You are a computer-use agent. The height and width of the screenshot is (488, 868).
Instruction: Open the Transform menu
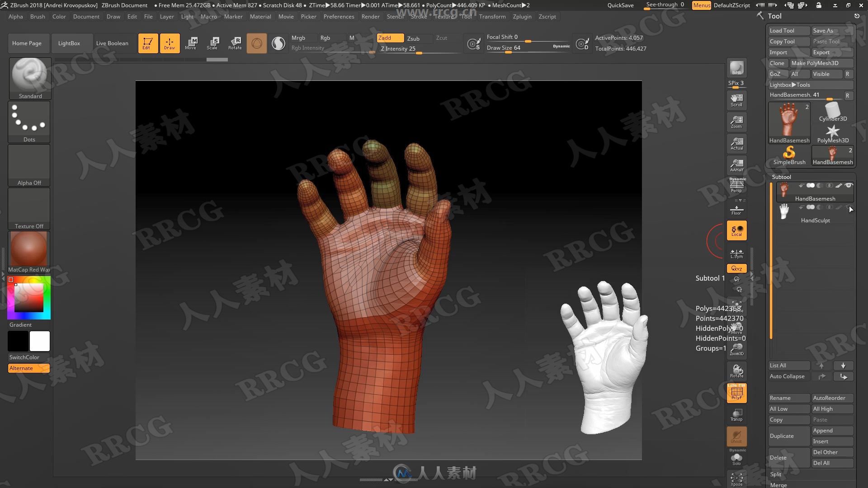[492, 16]
